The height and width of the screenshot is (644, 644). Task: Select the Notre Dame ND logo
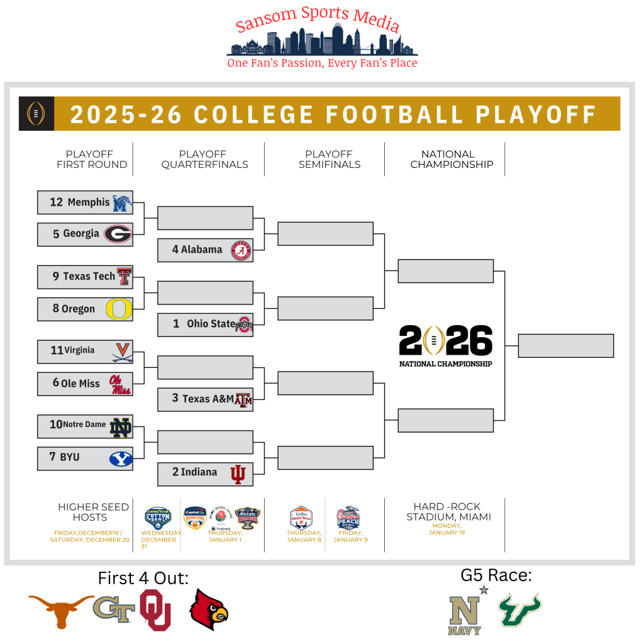point(120,428)
